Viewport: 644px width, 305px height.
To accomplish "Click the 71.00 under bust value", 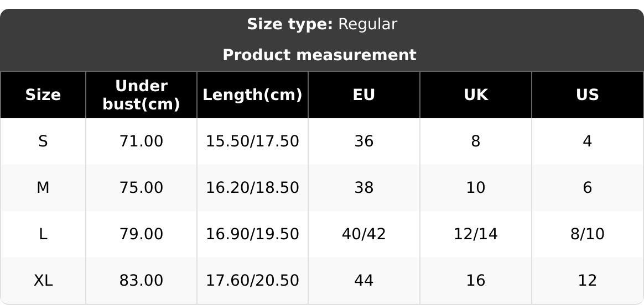I will 141,141.
